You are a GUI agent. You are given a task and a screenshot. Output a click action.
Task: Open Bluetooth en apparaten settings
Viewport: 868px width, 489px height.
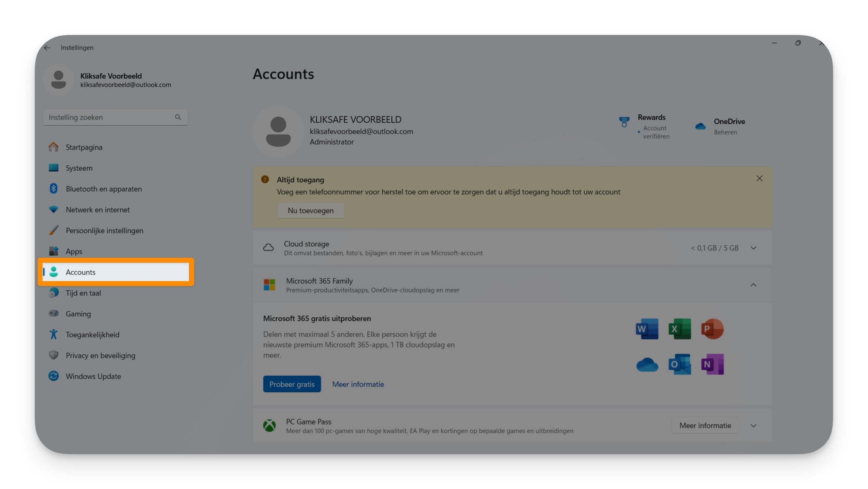115,189
